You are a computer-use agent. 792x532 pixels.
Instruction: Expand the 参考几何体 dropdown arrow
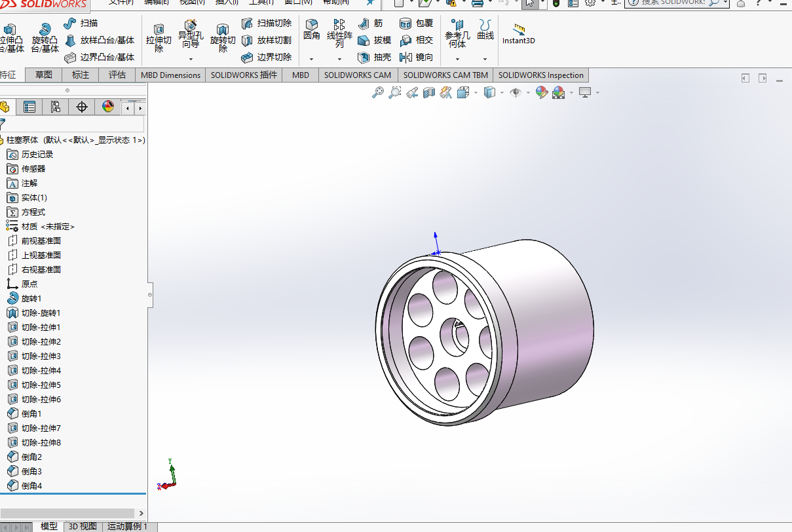pos(457,59)
